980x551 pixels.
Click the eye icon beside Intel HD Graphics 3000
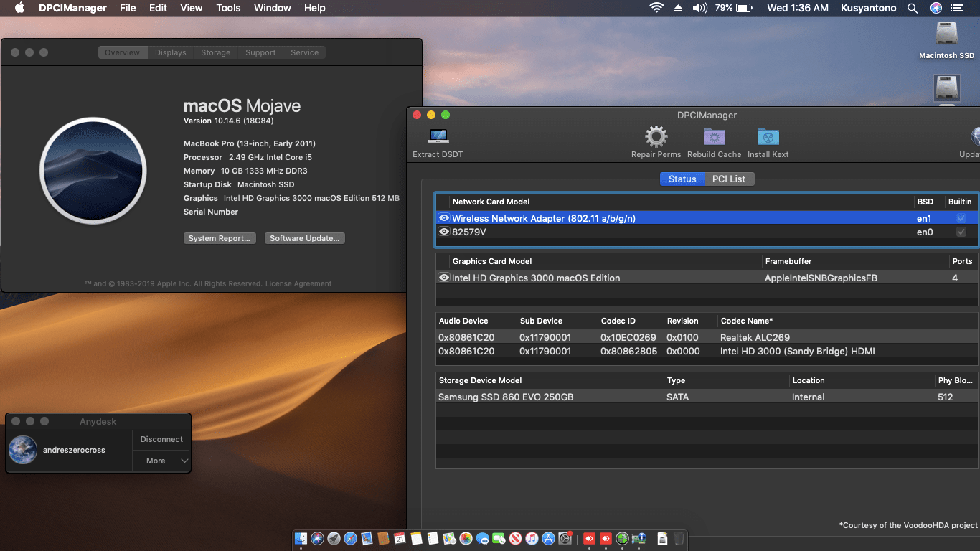click(444, 278)
